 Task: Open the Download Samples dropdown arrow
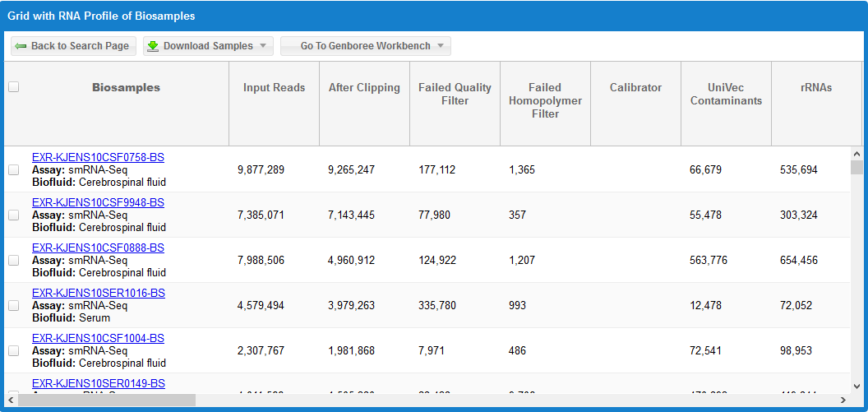[x=263, y=46]
